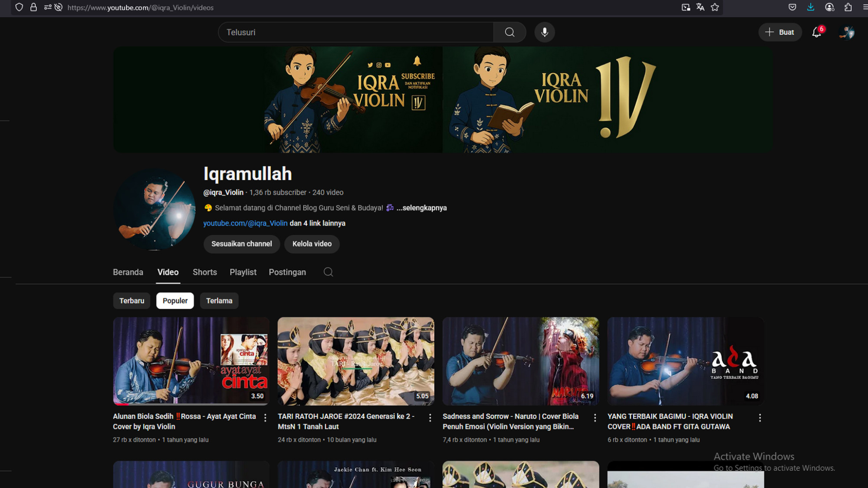
Task: Click in the Telusuri search field
Action: (356, 32)
